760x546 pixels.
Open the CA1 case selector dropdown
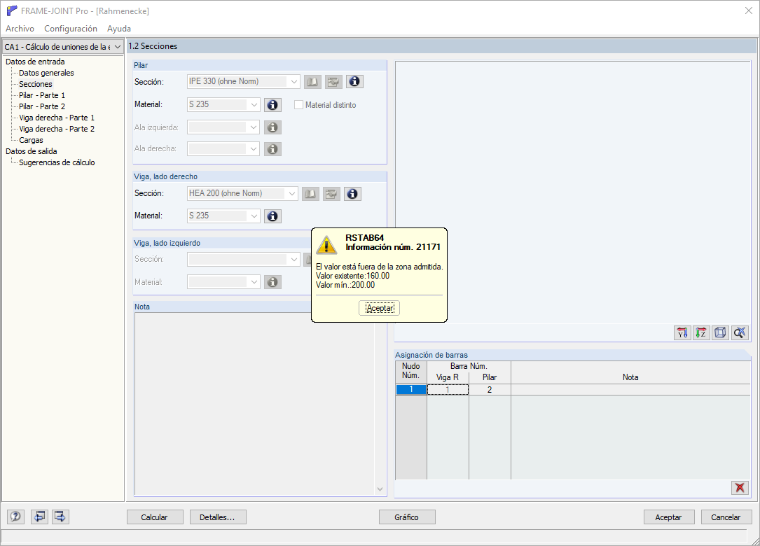pyautogui.click(x=118, y=47)
